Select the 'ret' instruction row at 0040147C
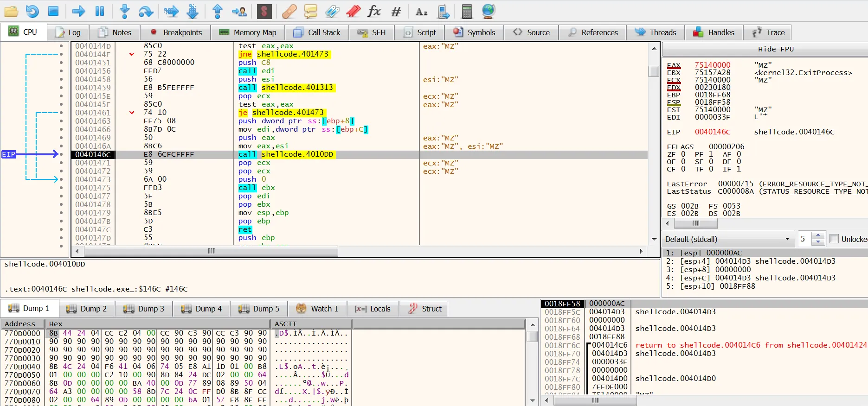 pyautogui.click(x=245, y=229)
